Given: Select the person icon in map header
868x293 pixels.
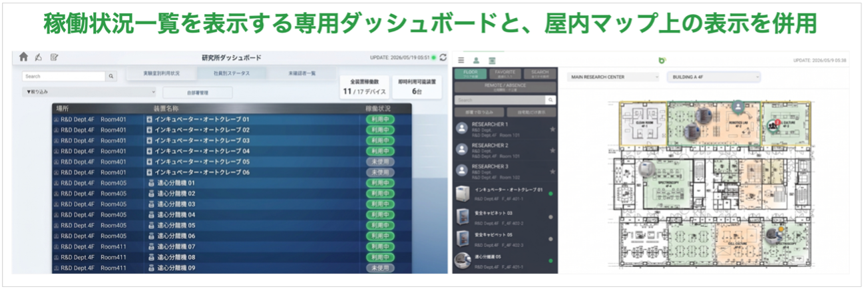Looking at the screenshot, I should [x=477, y=60].
